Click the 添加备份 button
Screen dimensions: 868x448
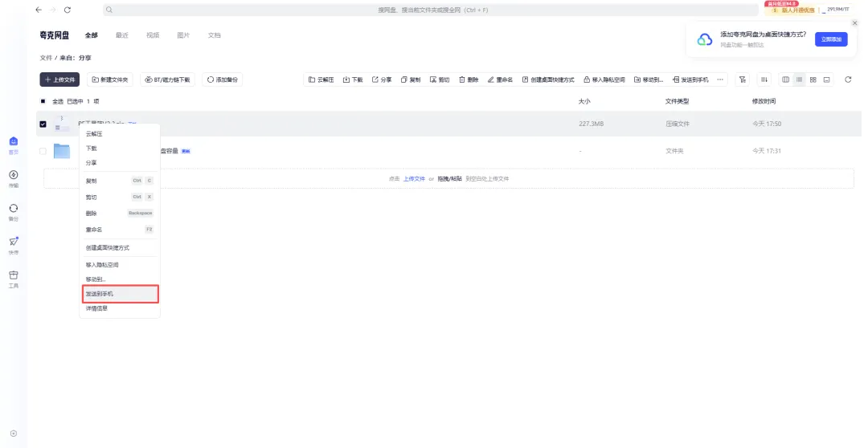coord(223,79)
